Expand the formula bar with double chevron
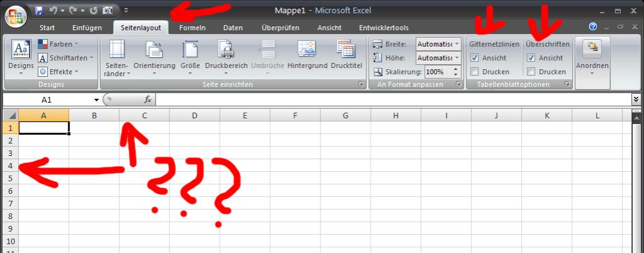The height and width of the screenshot is (253, 644). [636, 99]
